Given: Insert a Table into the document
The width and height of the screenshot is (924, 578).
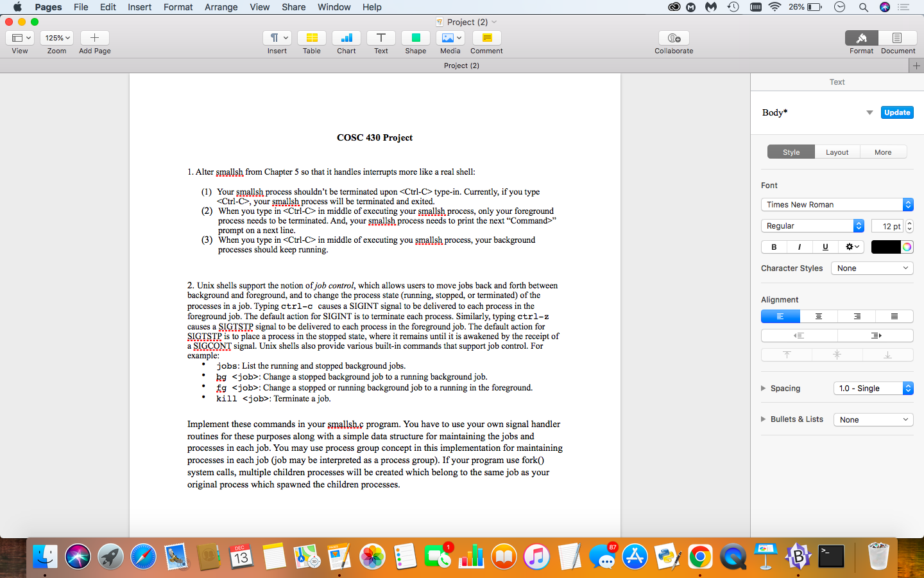Looking at the screenshot, I should (311, 37).
